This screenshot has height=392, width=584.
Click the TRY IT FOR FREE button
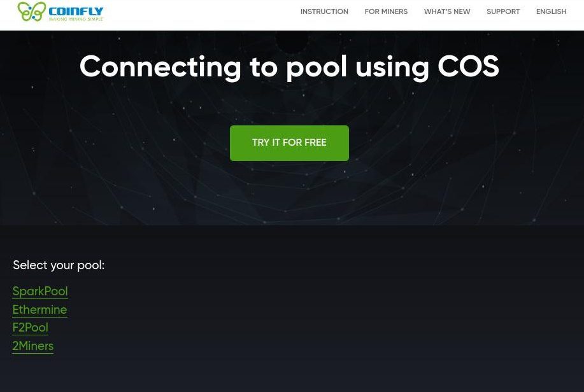pyautogui.click(x=289, y=143)
